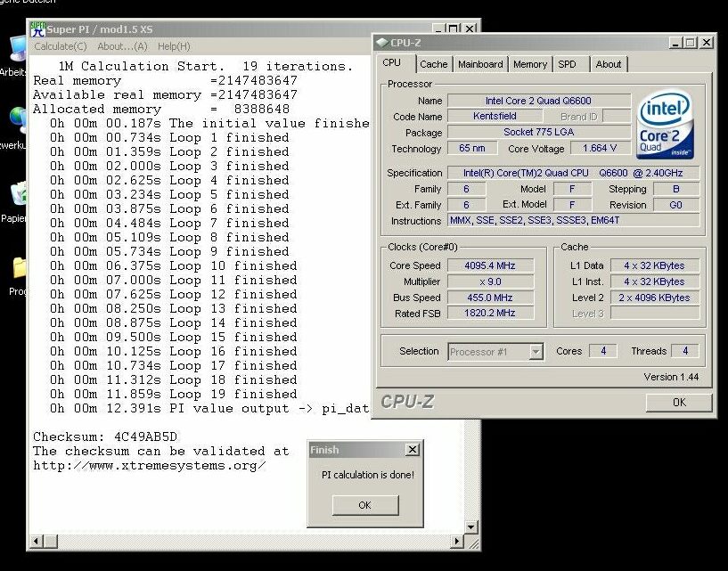
Task: Click the Core Speed value 4095.4 MHz
Action: tap(490, 265)
